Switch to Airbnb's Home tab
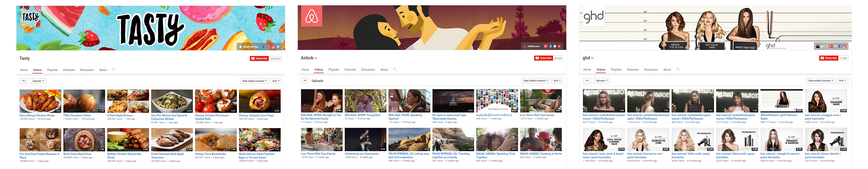 pyautogui.click(x=305, y=70)
